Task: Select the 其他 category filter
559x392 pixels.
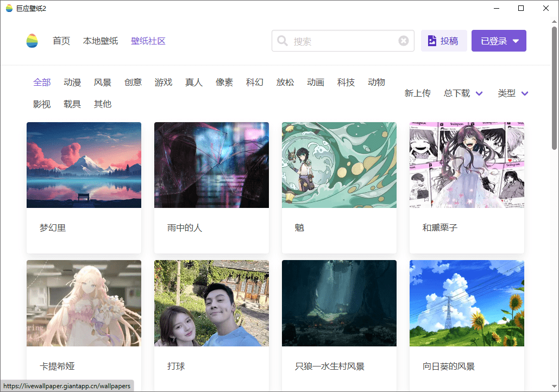Action: point(102,104)
